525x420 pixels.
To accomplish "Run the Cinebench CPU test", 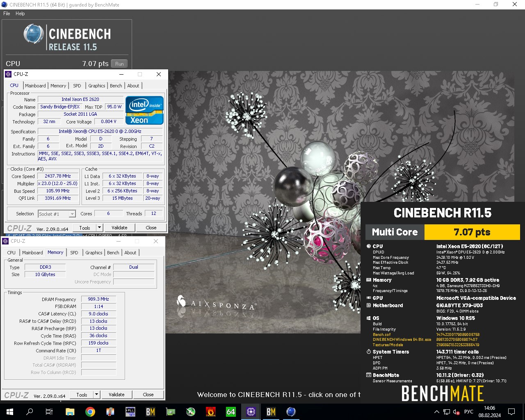I will click(119, 64).
